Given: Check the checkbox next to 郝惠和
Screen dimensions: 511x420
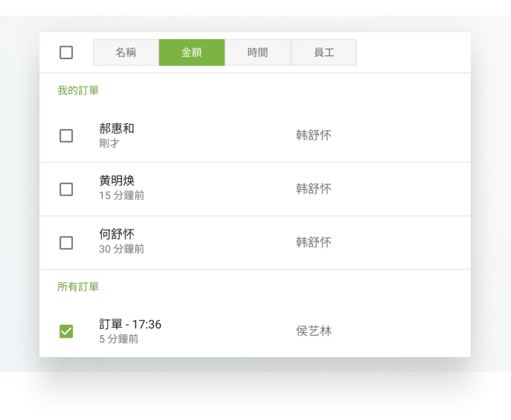Looking at the screenshot, I should click(x=66, y=135).
